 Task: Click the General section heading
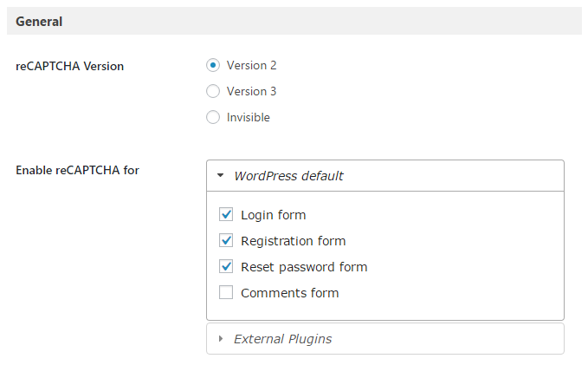[39, 22]
